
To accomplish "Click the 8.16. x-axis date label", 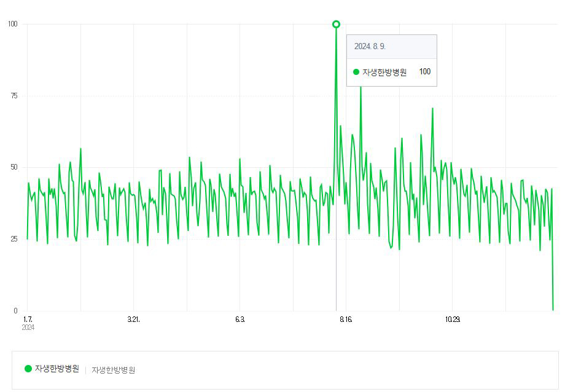I will [345, 319].
